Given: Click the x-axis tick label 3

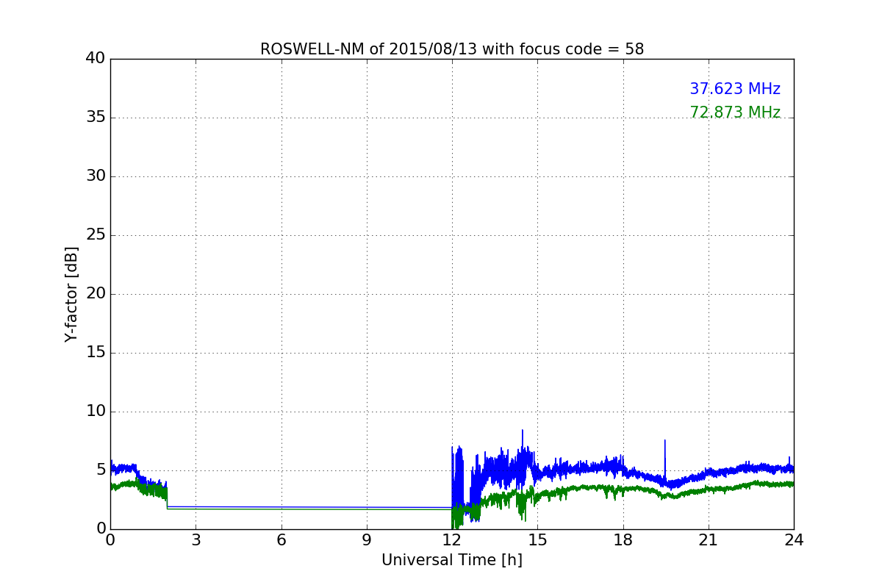Looking at the screenshot, I should [x=196, y=540].
